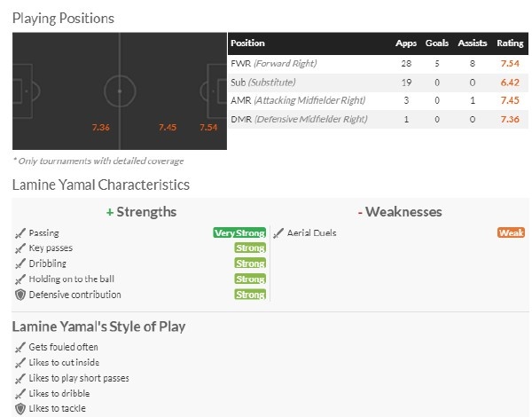Click the boot icon beside Passing
The image size is (532, 417).
(20, 233)
